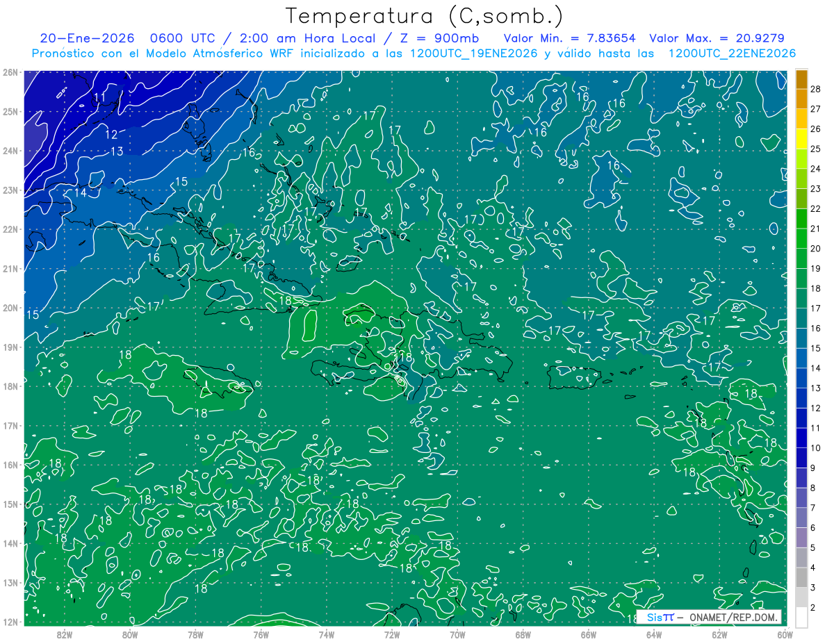Click the 20N latitude axis label
The width and height of the screenshot is (834, 644).
pos(10,307)
